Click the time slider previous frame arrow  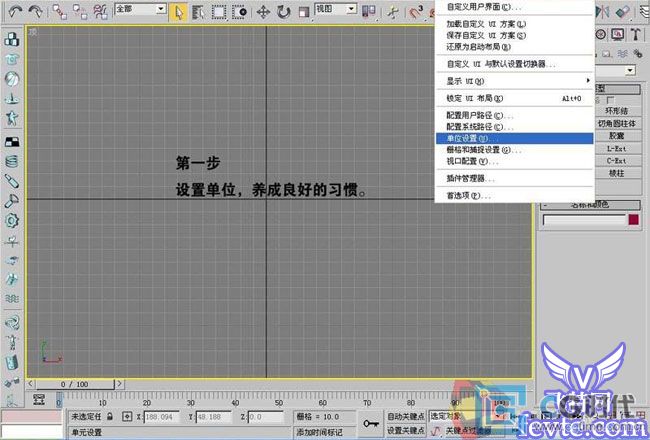click(30, 384)
